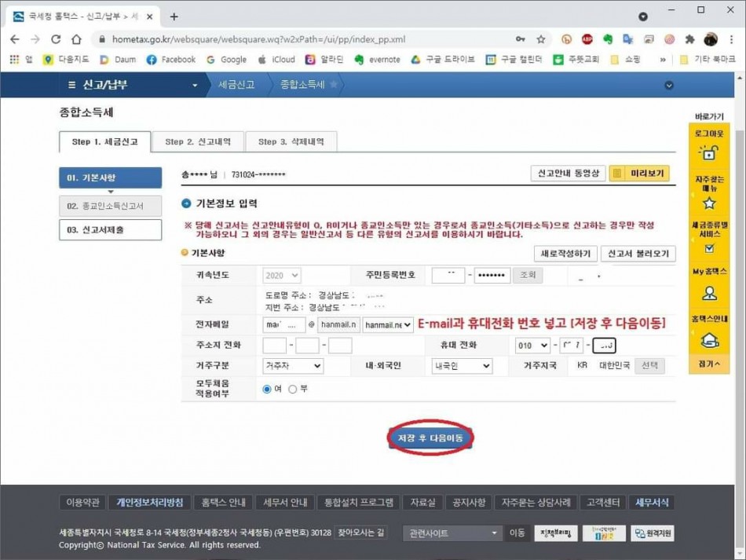Screen dimensions: 746x560
Task: Open the Chrome extensions puzzle icon
Action: tap(689, 39)
